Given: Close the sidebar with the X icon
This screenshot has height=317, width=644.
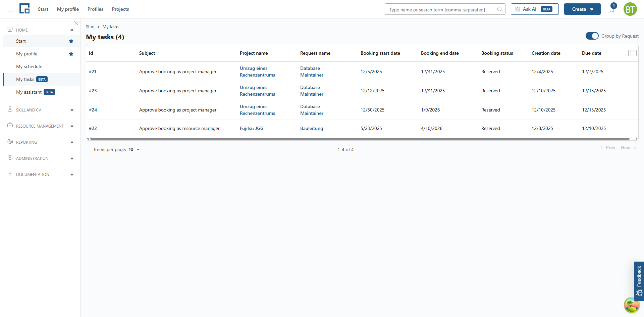Looking at the screenshot, I should pyautogui.click(x=76, y=23).
